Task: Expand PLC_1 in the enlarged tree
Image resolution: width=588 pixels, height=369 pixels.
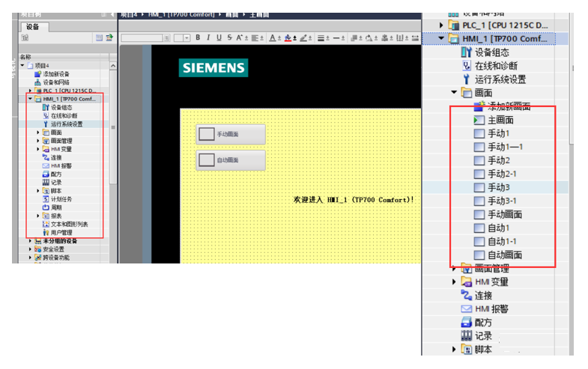Action: pyautogui.click(x=441, y=25)
